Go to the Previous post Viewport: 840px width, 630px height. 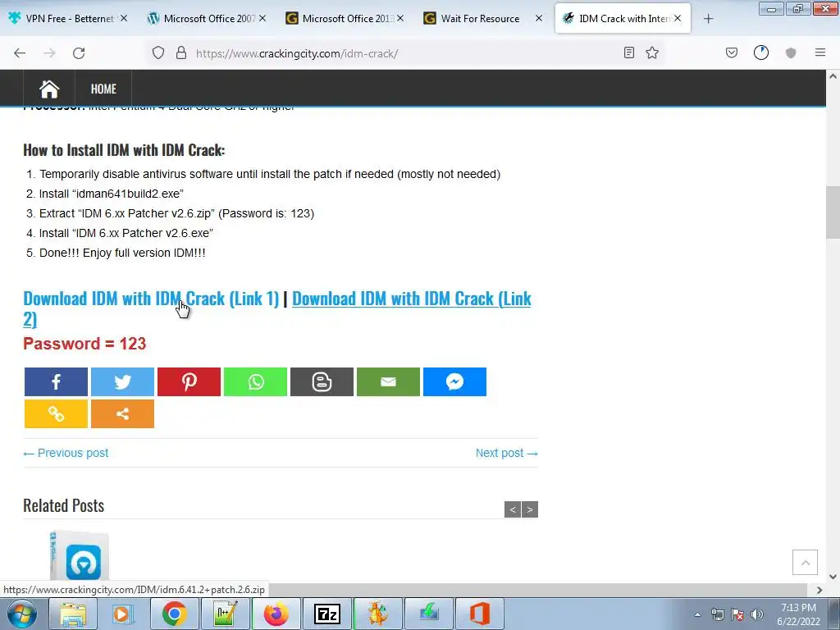click(66, 453)
